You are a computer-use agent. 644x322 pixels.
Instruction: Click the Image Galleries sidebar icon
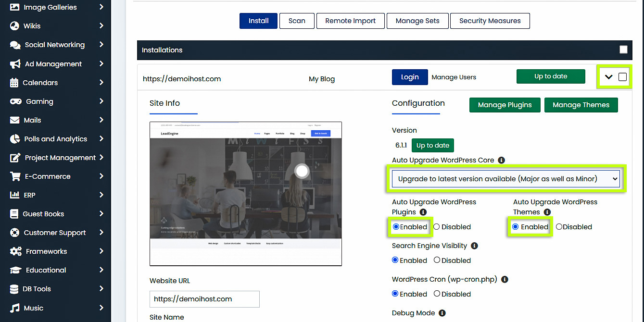(15, 7)
